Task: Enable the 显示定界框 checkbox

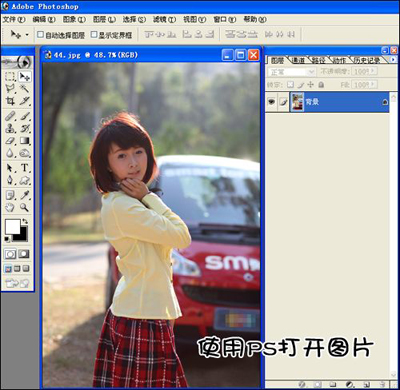Action: (94, 34)
